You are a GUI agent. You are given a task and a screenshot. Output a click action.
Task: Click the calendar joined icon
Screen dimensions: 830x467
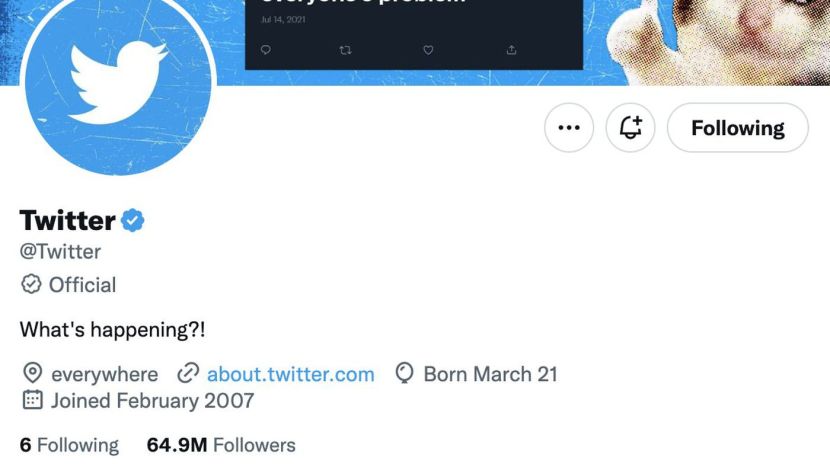[32, 400]
